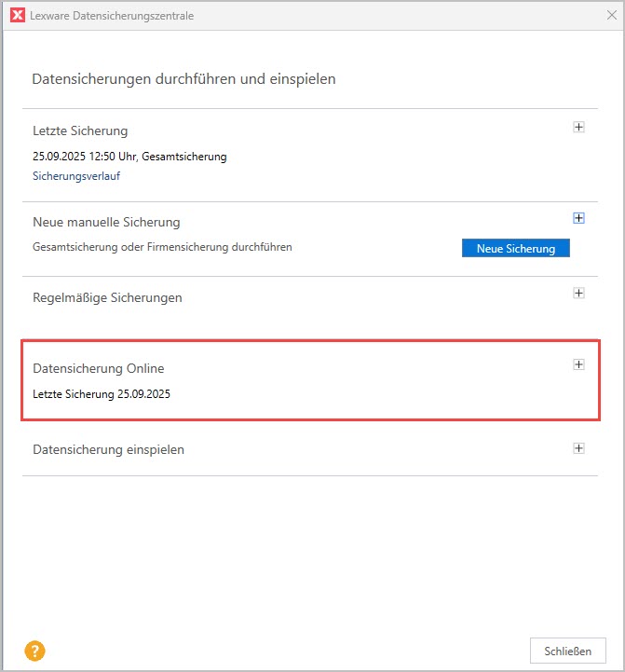Expand the Neue manuelle Sicherung plus icon

578,218
